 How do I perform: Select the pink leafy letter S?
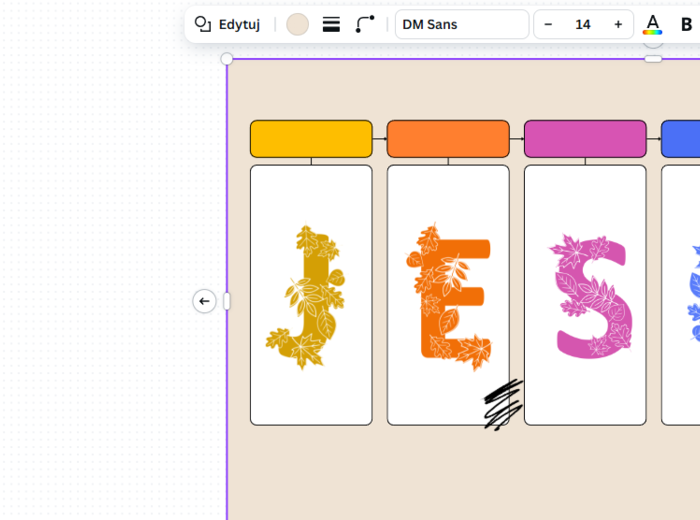[x=590, y=297]
